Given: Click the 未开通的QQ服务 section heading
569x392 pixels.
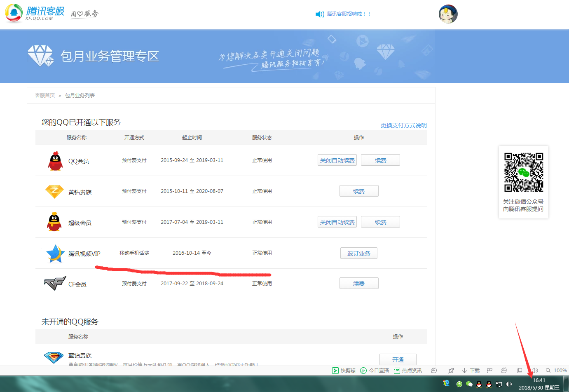Looking at the screenshot, I should [70, 322].
